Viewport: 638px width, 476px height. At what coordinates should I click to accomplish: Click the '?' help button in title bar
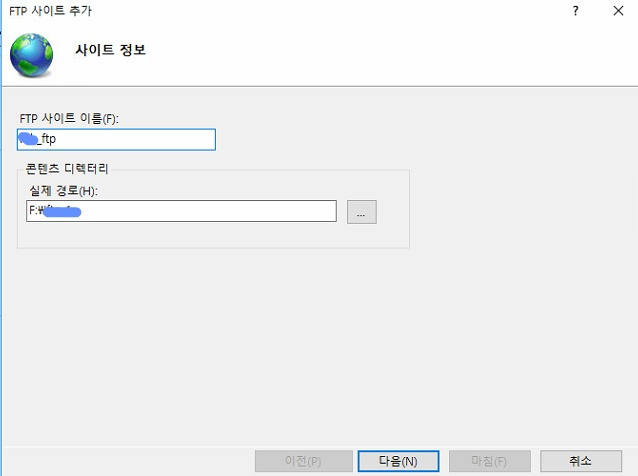tap(575, 11)
